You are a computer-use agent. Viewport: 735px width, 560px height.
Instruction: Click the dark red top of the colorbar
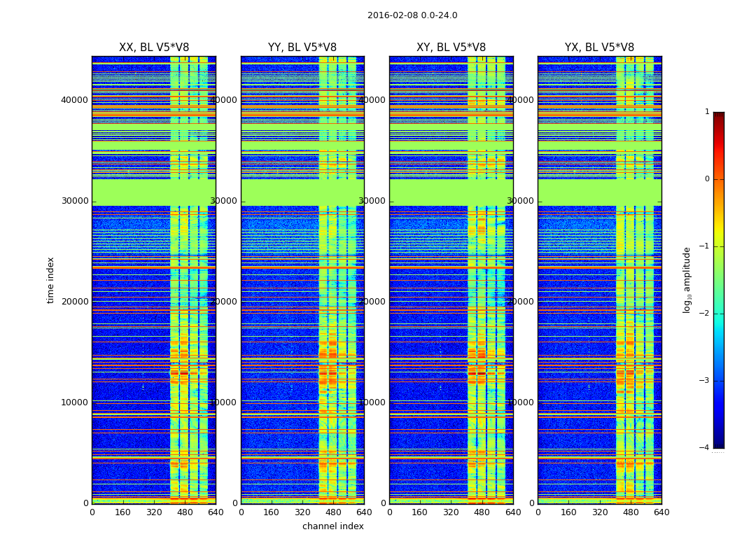[x=719, y=115]
